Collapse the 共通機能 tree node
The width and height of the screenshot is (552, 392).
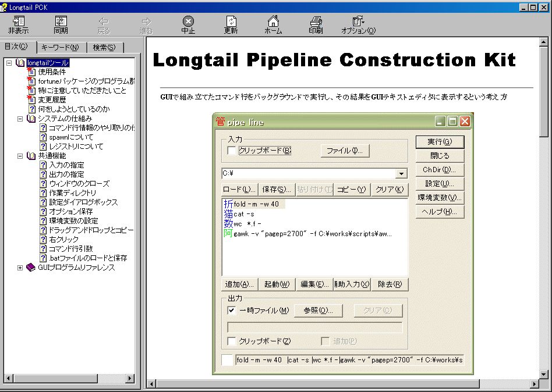pyautogui.click(x=20, y=156)
